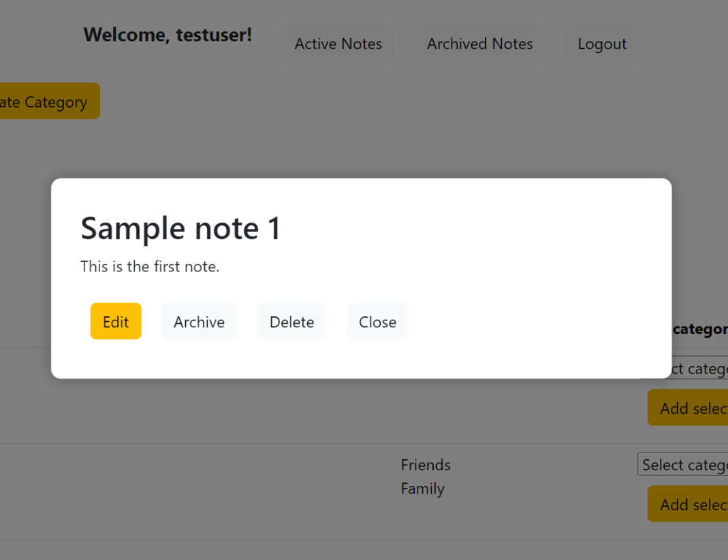Image resolution: width=728 pixels, height=560 pixels.
Task: Click the text 'This is the first note.'
Action: coord(150,266)
